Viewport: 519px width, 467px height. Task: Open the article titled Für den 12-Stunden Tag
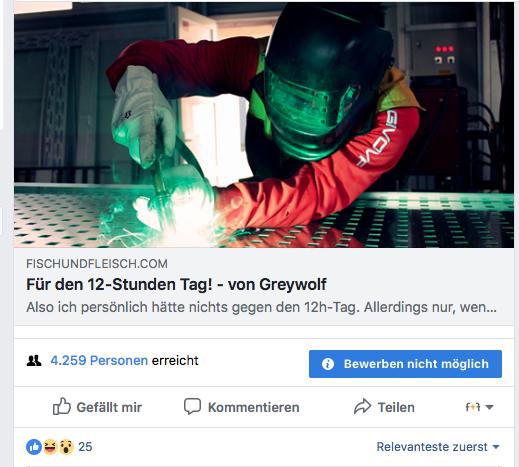click(176, 285)
